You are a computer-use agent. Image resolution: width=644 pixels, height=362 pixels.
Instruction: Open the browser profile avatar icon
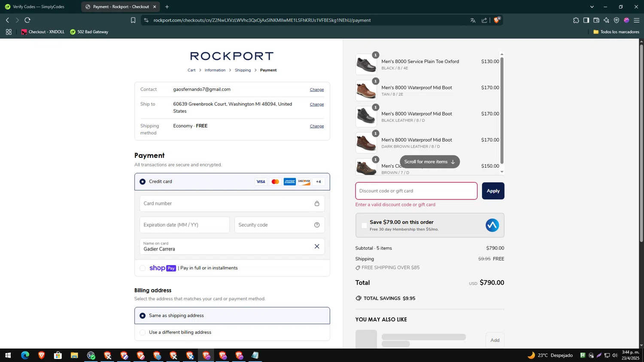pyautogui.click(x=626, y=20)
